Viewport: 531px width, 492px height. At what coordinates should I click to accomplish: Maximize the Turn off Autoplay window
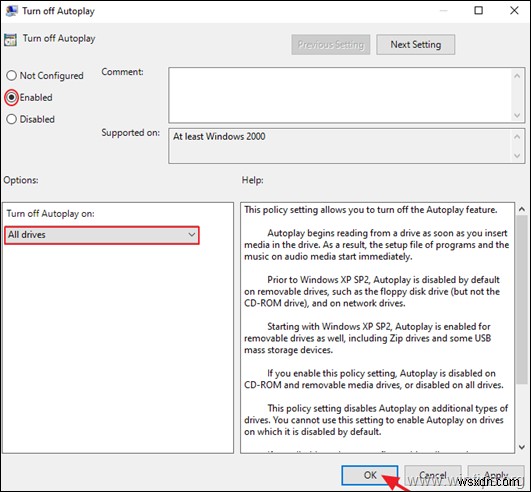point(478,10)
